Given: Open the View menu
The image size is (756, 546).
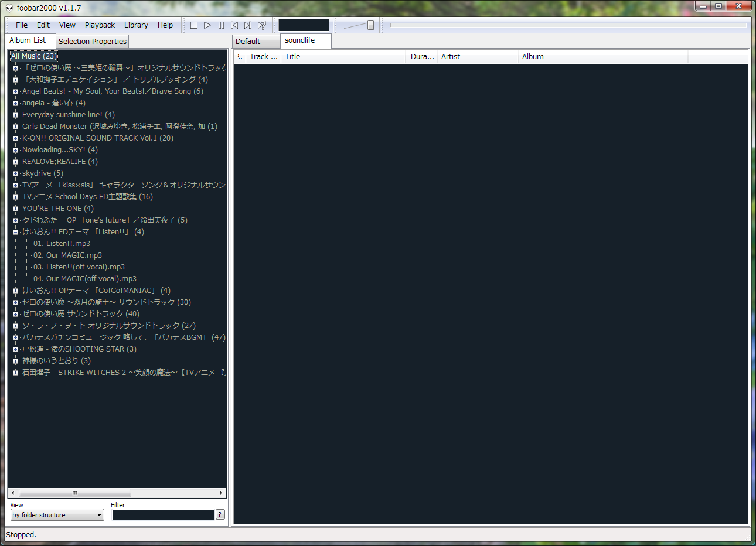Looking at the screenshot, I should [67, 25].
